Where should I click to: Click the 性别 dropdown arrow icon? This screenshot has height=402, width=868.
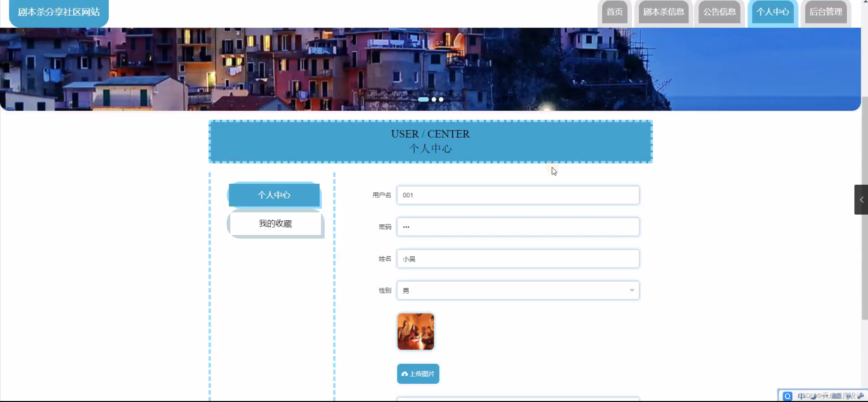pos(631,290)
